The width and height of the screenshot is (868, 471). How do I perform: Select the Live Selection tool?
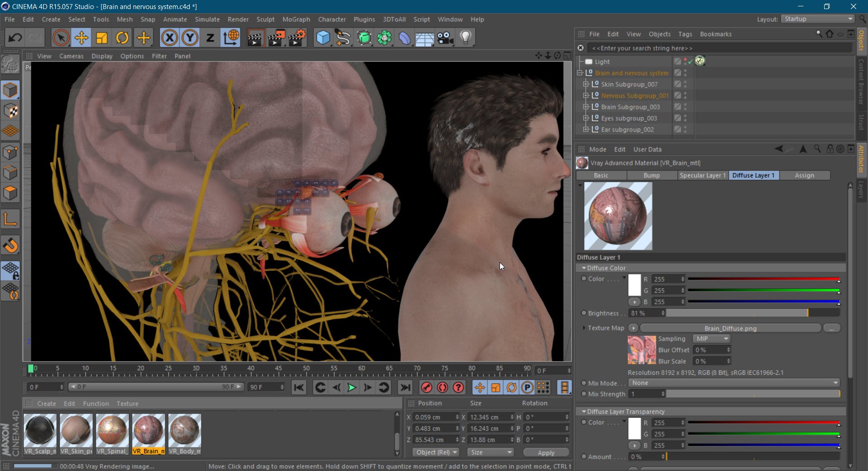[x=61, y=38]
